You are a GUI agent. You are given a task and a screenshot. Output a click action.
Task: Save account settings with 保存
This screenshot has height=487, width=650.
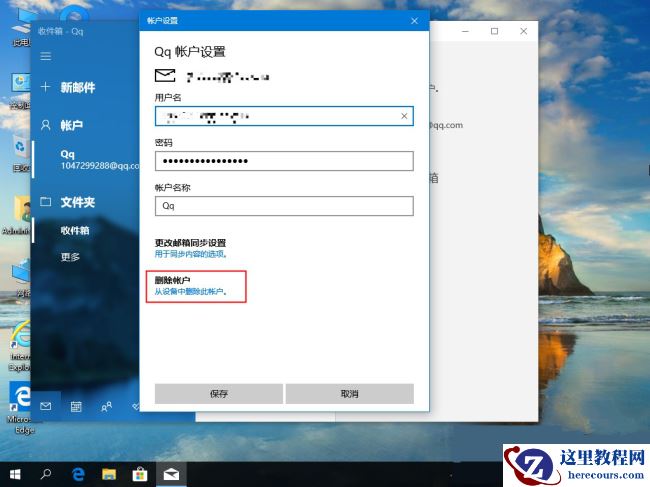(x=218, y=394)
